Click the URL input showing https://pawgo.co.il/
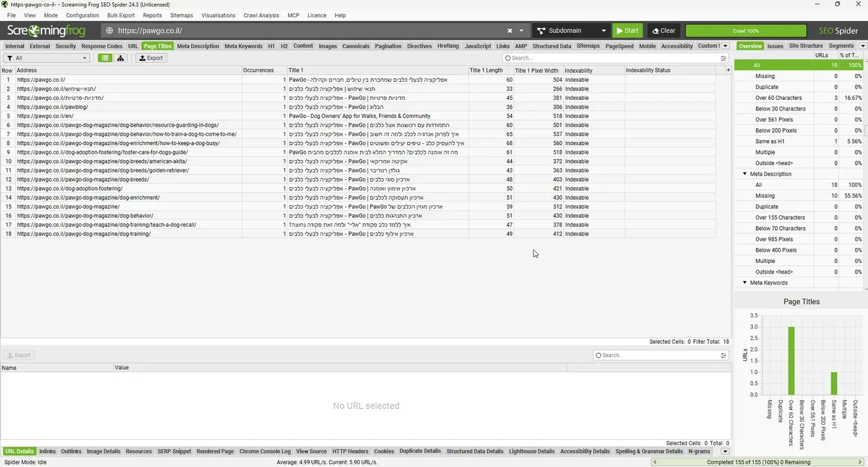The image size is (868, 467). pos(310,30)
